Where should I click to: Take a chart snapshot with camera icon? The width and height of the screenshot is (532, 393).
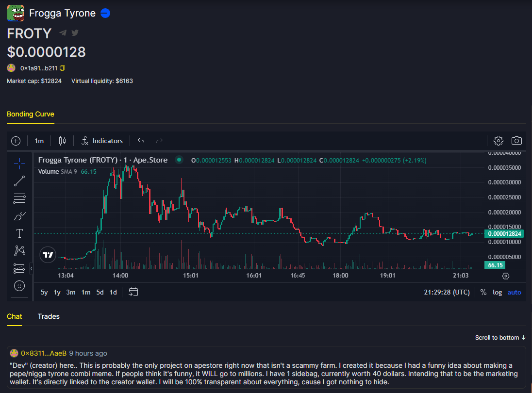(516, 140)
